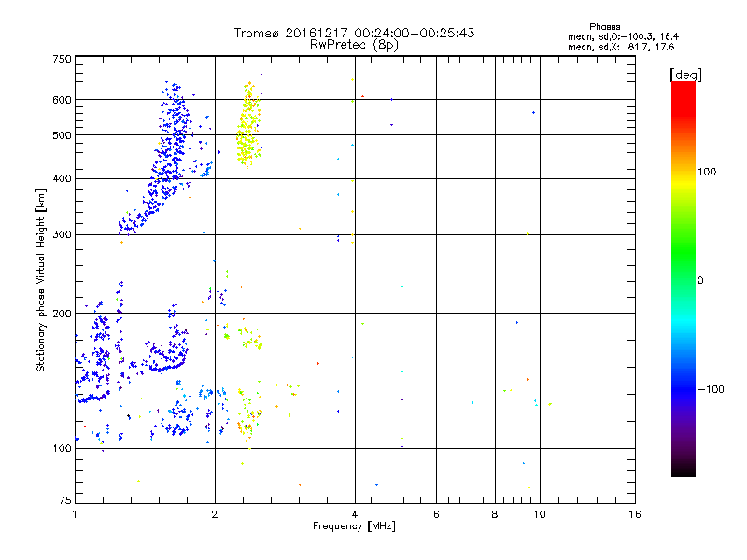
Task: Click the y-axis tick label '300'
Action: pyautogui.click(x=62, y=235)
